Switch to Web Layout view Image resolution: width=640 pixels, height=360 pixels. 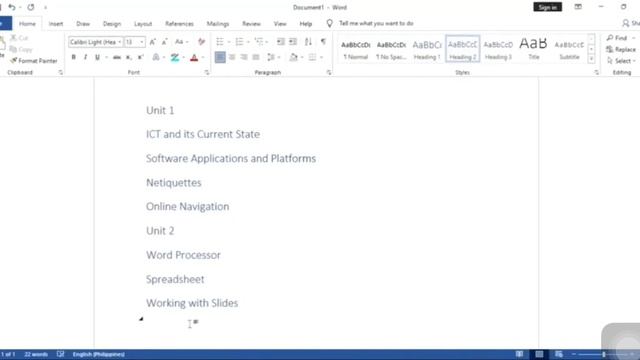559,354
